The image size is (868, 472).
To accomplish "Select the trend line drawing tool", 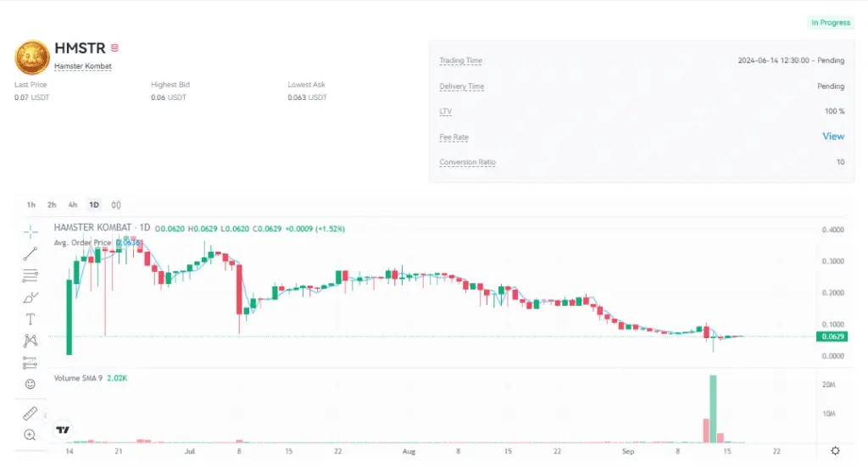I will [x=31, y=253].
